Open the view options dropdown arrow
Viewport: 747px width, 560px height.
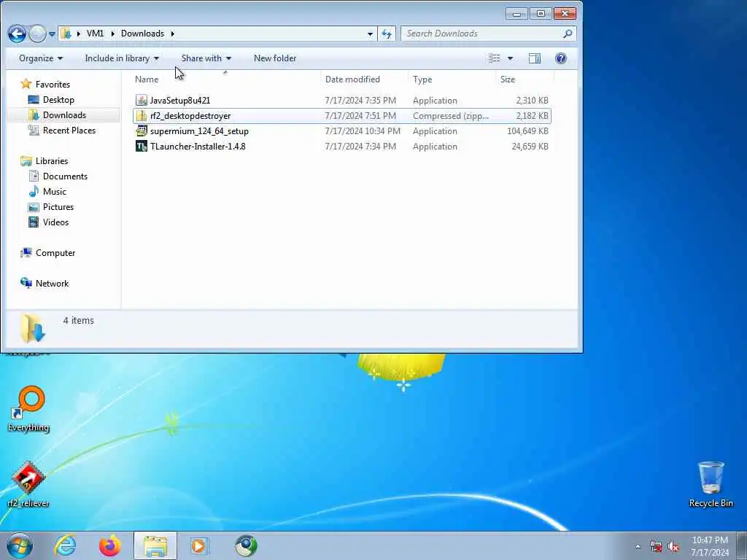tap(510, 58)
